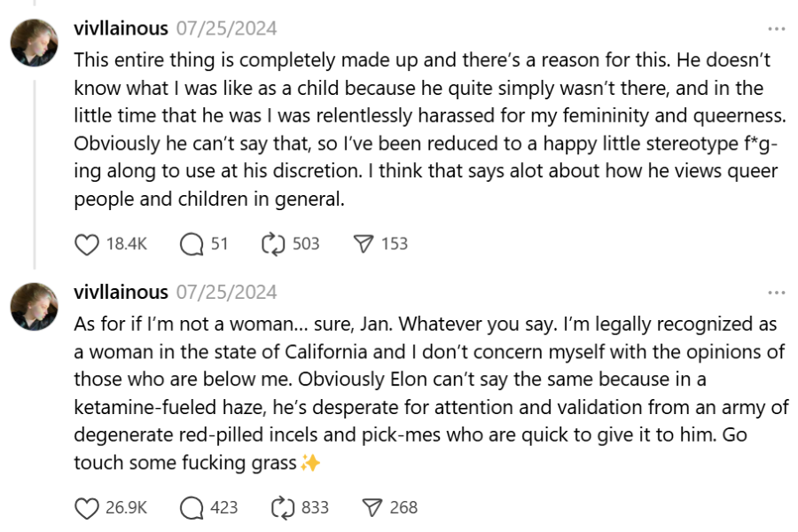Click the 423 reply count
The image size is (798, 532).
[x=224, y=507]
